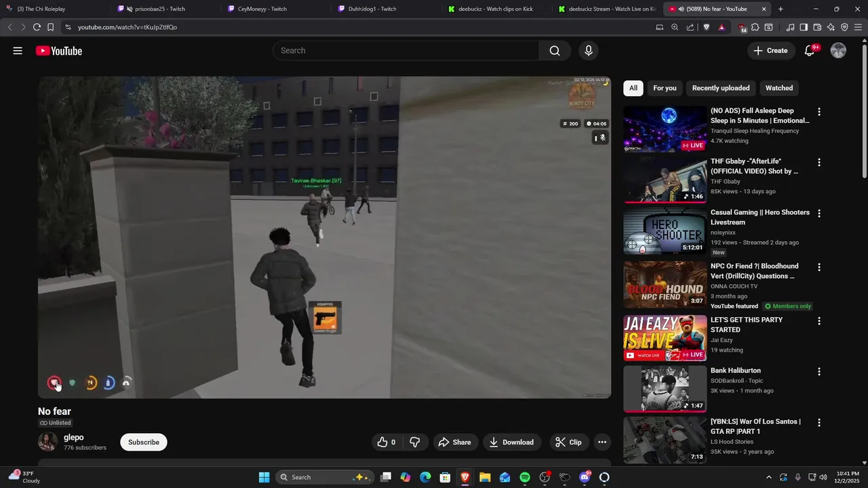Open Windows Start menu
Screen dimensions: 868x488
[264, 477]
